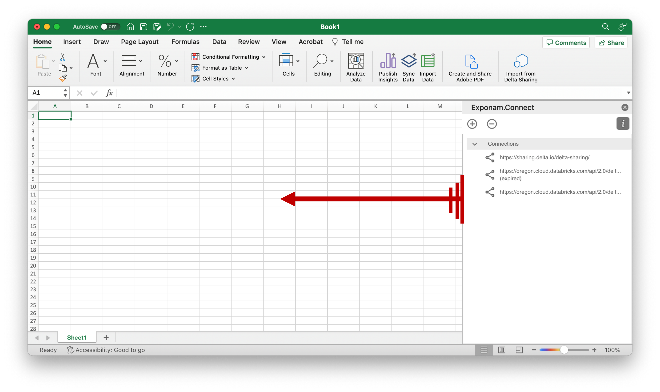
Task: Open the Comments button
Action: point(566,43)
